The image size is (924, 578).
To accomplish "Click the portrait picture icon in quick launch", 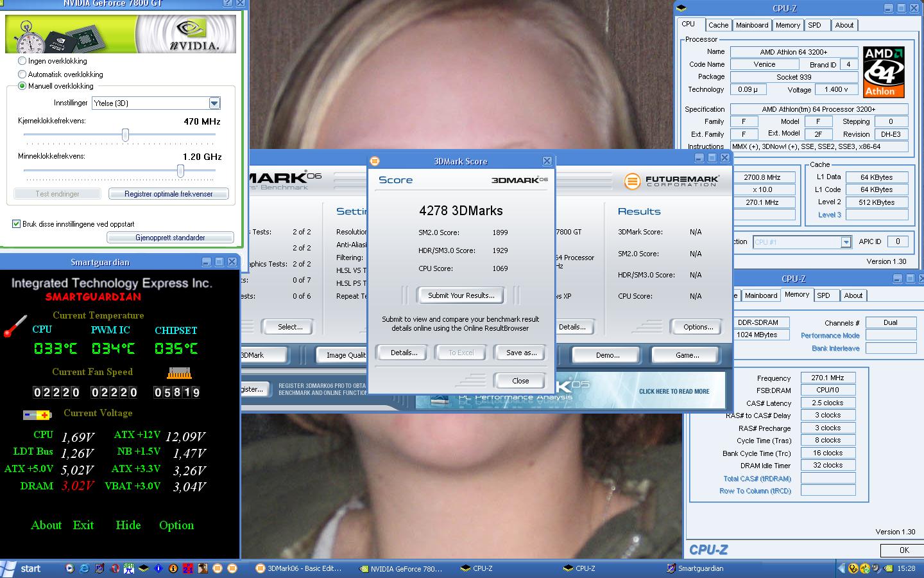I will point(203,568).
